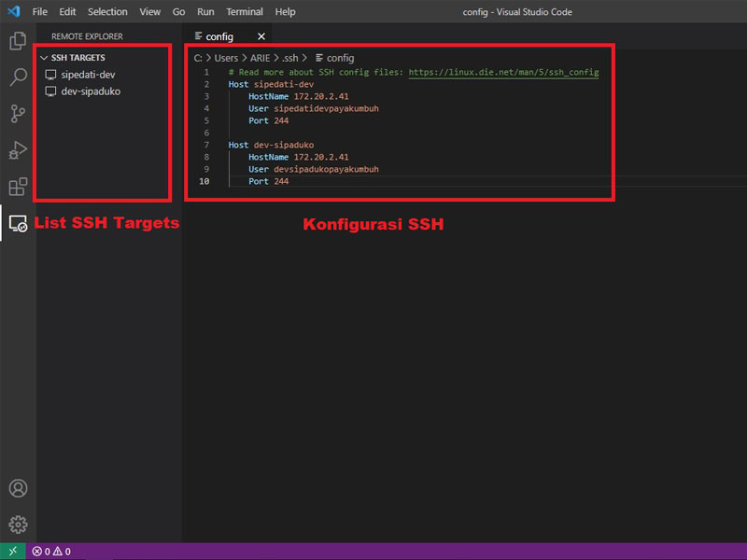Click the errors count in status bar

[x=41, y=552]
